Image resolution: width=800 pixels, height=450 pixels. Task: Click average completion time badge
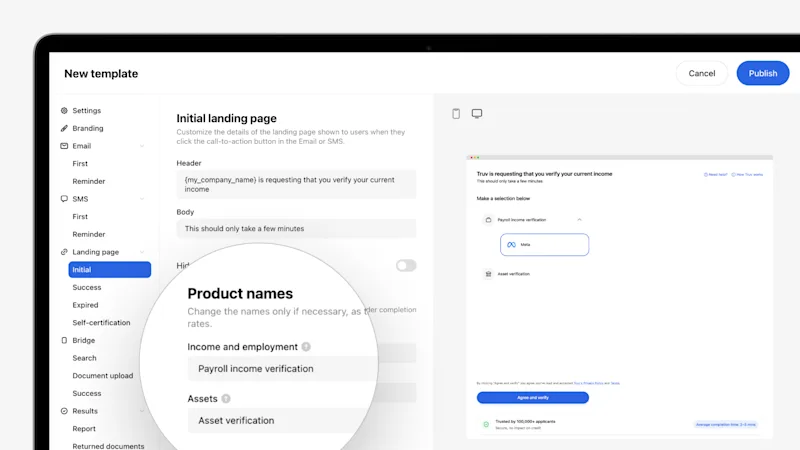point(726,424)
